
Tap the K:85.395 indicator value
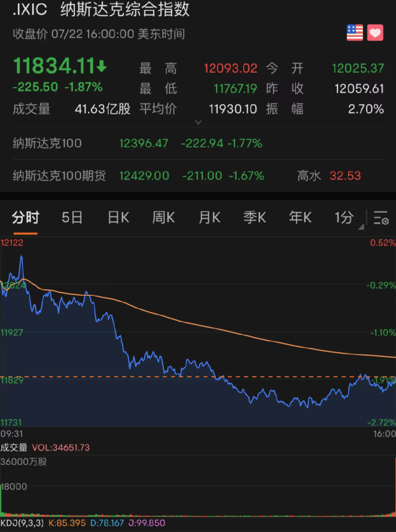tap(67, 523)
